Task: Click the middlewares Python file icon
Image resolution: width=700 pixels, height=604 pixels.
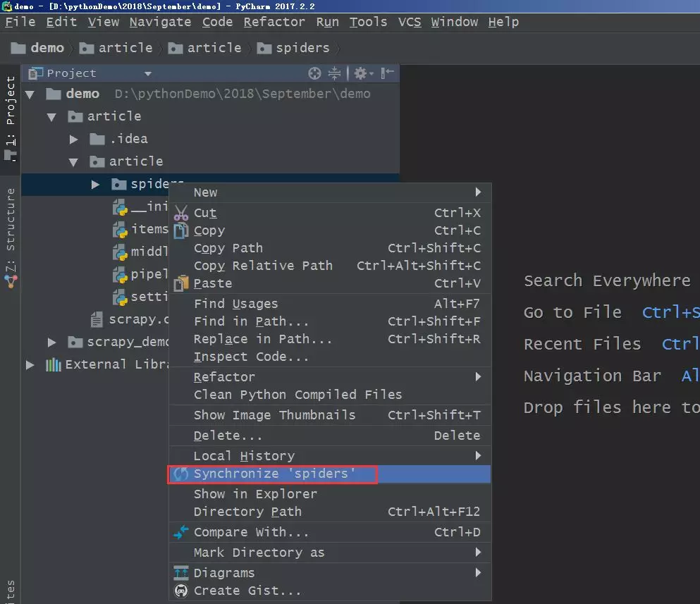Action: 120,252
